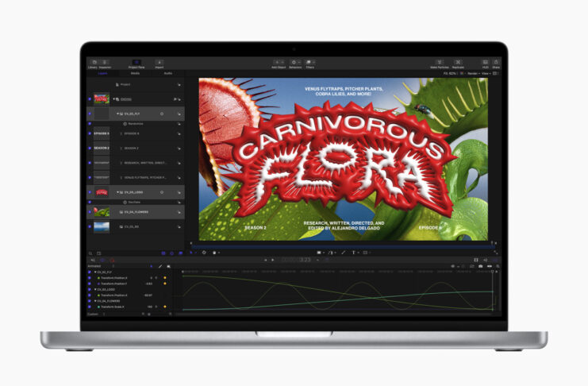Collapse the LOGO group disclosure triangle

[117, 192]
